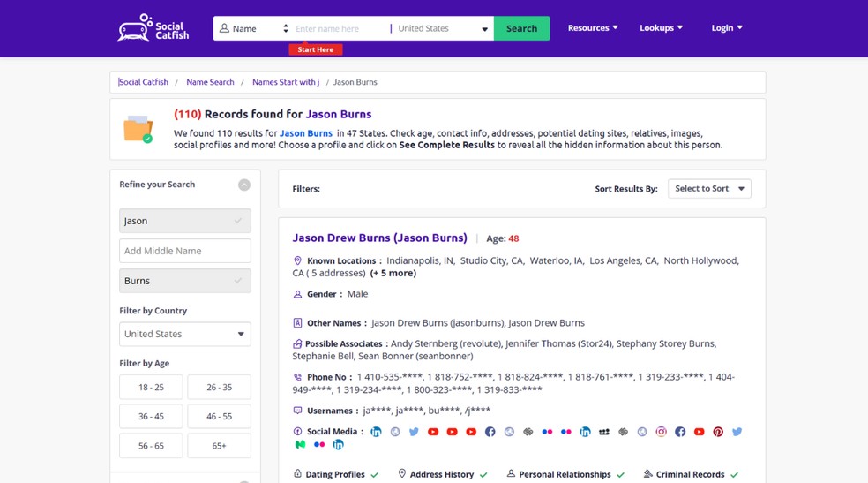The width and height of the screenshot is (868, 483).
Task: Click the Social Catfish logo
Action: pyautogui.click(x=153, y=28)
